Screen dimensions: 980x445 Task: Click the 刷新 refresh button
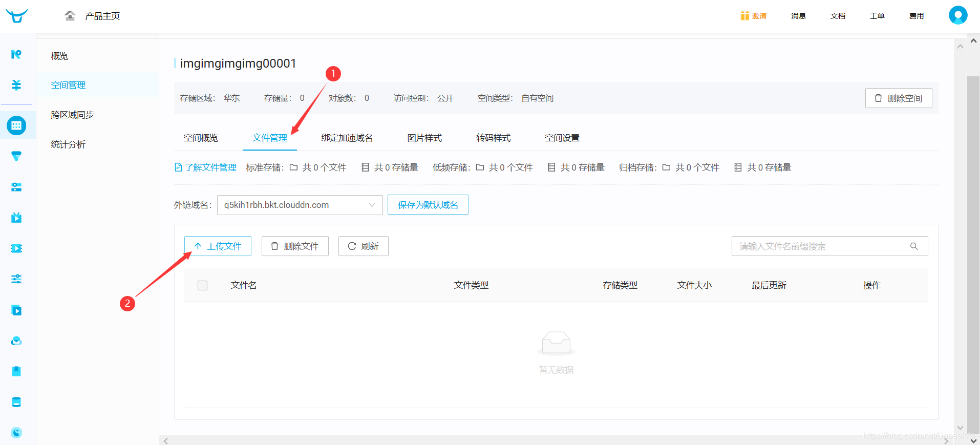[x=364, y=246]
